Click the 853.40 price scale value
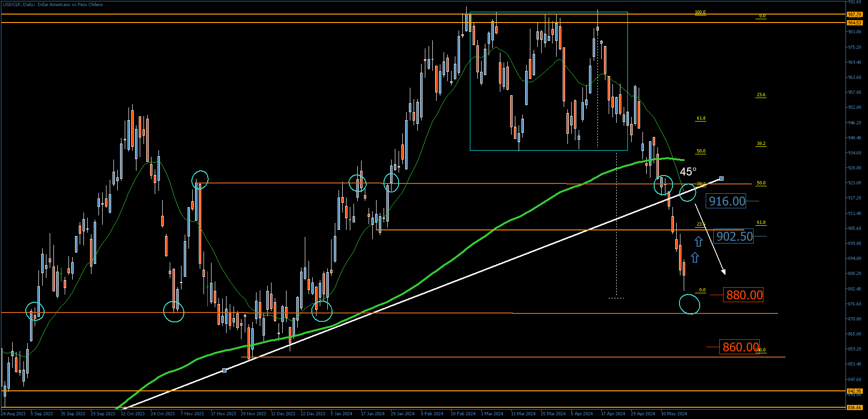The image size is (868, 419). click(x=855, y=364)
